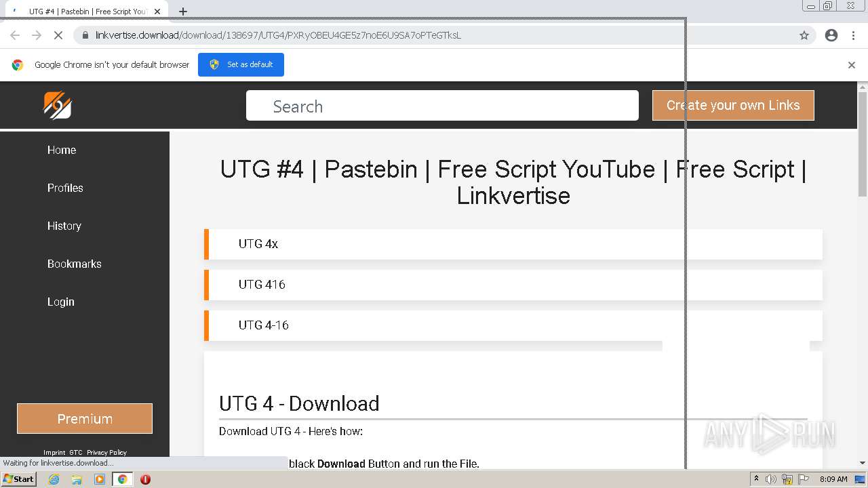Open network status tray icon
This screenshot has width=868, height=488.
click(x=787, y=479)
